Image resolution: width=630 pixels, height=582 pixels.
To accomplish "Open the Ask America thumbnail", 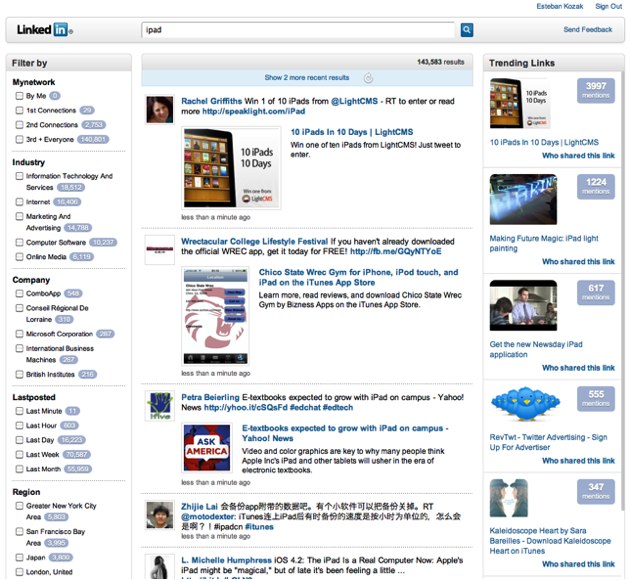I will coord(207,447).
